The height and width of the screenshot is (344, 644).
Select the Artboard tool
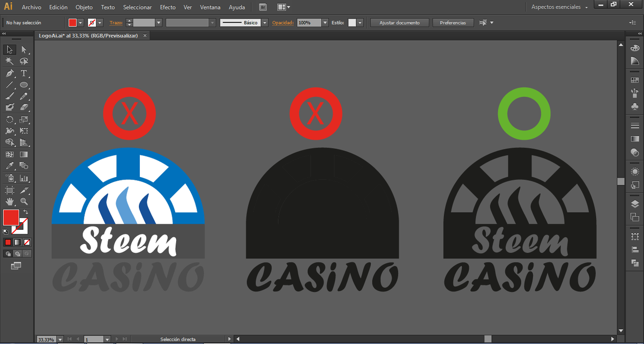[10, 190]
